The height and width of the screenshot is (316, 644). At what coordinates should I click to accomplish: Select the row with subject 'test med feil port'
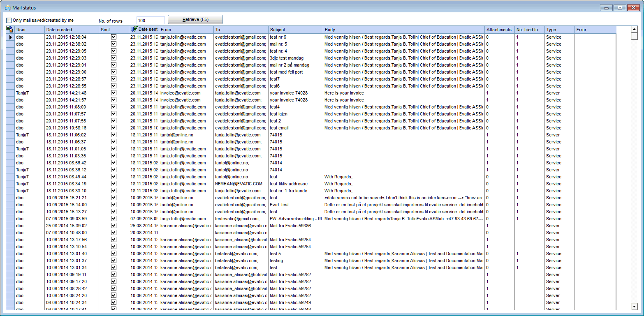pos(286,72)
